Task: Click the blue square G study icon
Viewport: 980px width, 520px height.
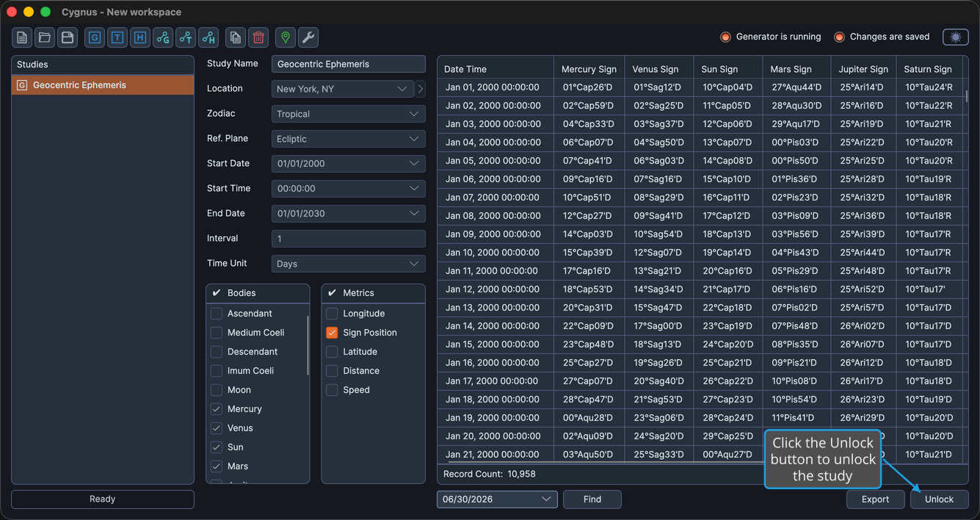Action: coord(95,37)
